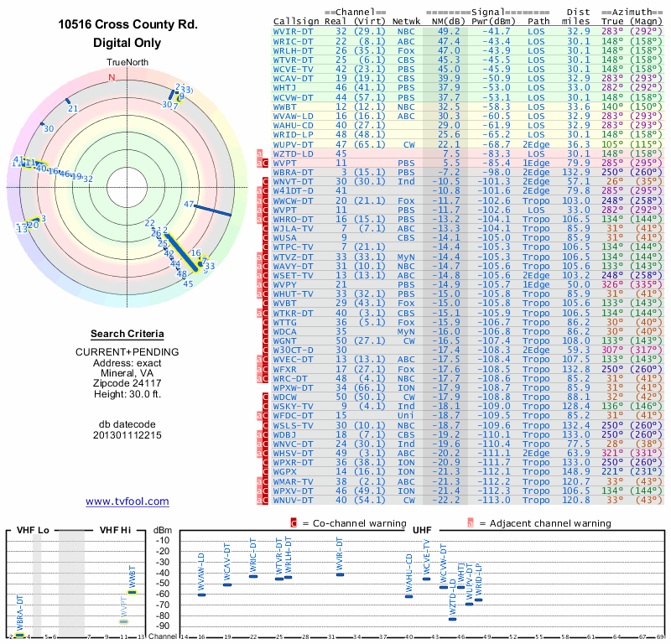The height and width of the screenshot is (644, 671).
Task: Click the adjacent channel warning icon beside WZTD-LD
Action: point(259,154)
